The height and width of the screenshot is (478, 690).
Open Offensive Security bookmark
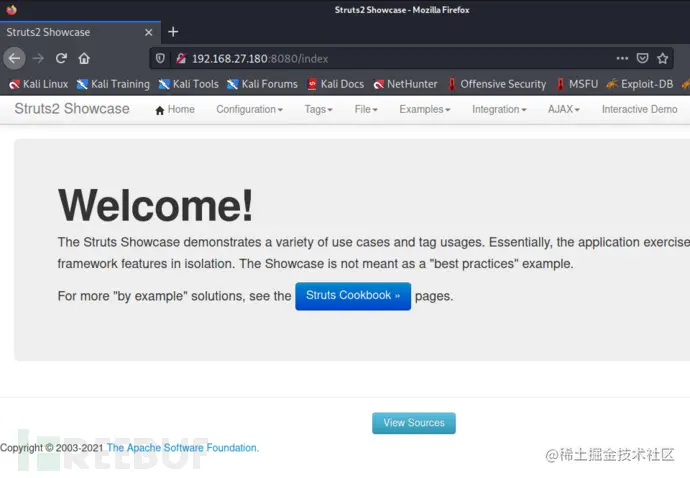[497, 84]
